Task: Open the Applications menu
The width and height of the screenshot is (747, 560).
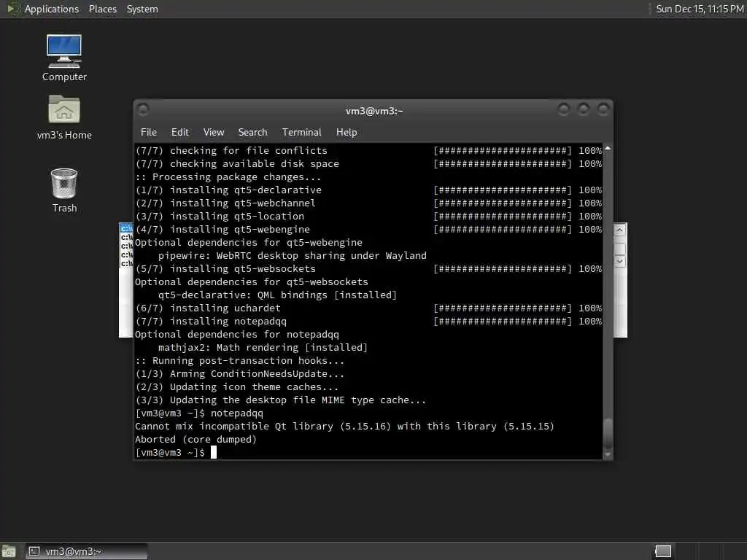Action: click(52, 9)
